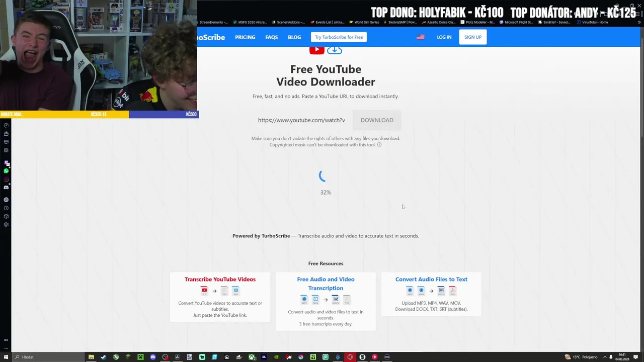
Task: Open Discord from the taskbar
Action: coord(153,357)
